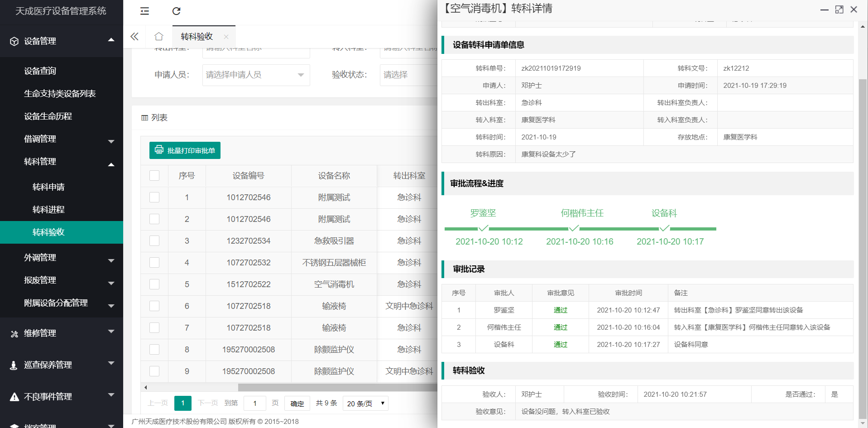Open the 验收状态 dropdown

coord(408,75)
